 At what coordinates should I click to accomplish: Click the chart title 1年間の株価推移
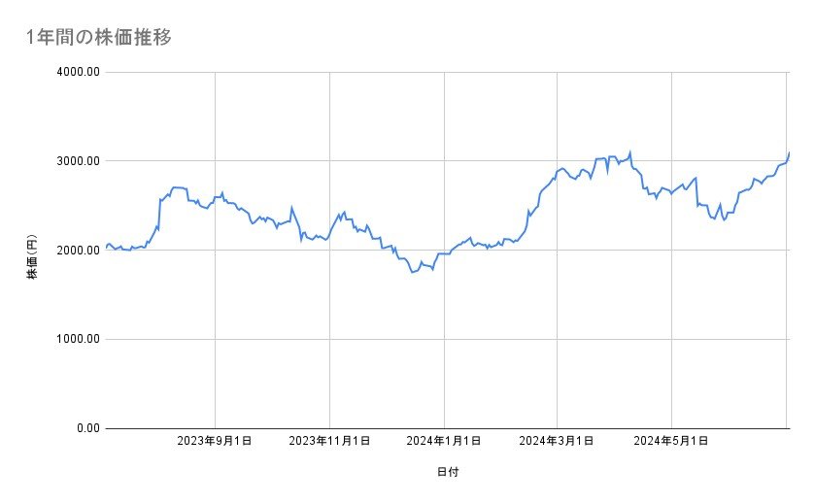click(x=100, y=37)
